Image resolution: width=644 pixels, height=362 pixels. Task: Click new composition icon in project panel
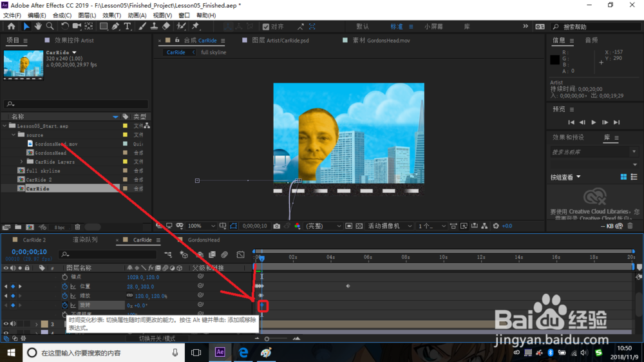point(30,227)
